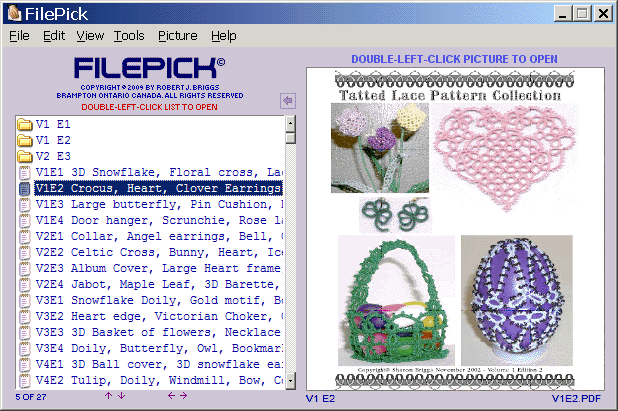The height and width of the screenshot is (411, 618).
Task: Click document icon beside V2E2 Celtic Cross
Action: [24, 253]
